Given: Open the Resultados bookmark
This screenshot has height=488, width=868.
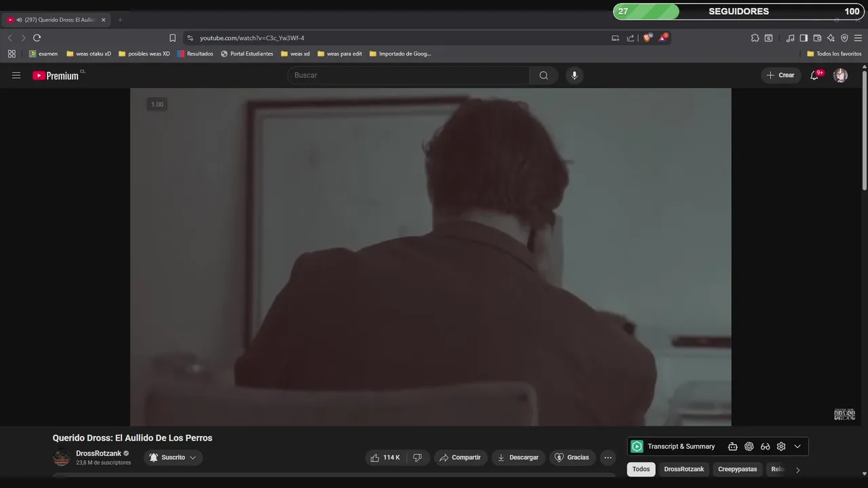Looking at the screenshot, I should (x=195, y=54).
